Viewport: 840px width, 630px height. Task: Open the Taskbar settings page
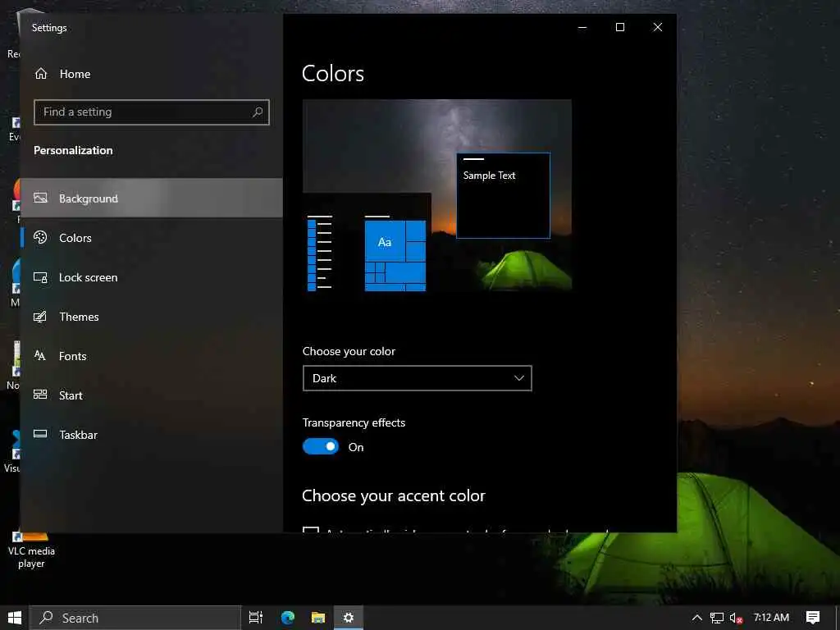pyautogui.click(x=152, y=435)
